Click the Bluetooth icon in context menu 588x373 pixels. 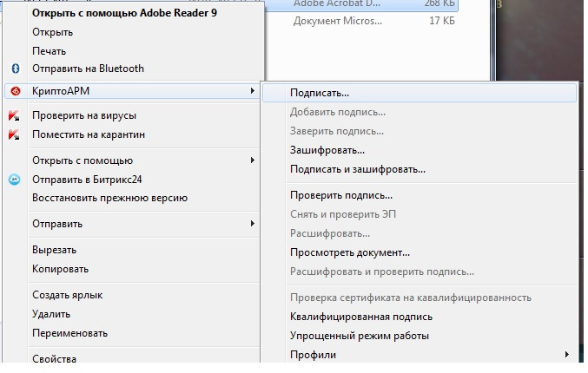click(x=16, y=69)
